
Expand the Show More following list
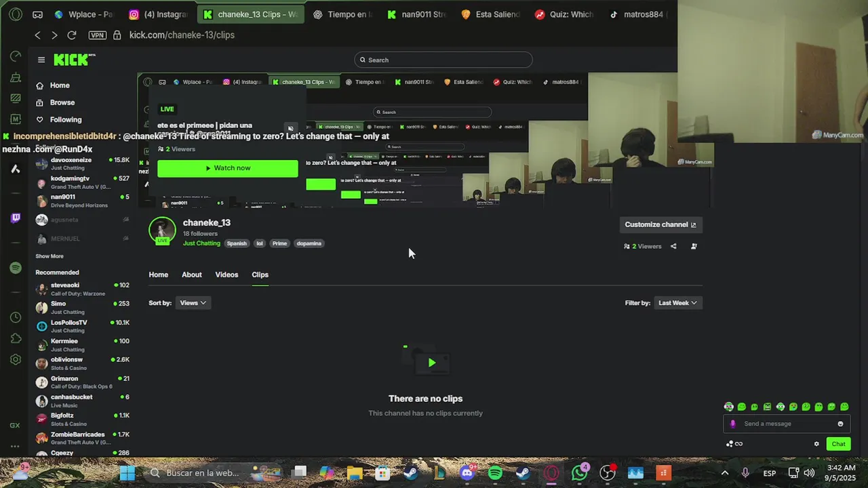pyautogui.click(x=50, y=256)
